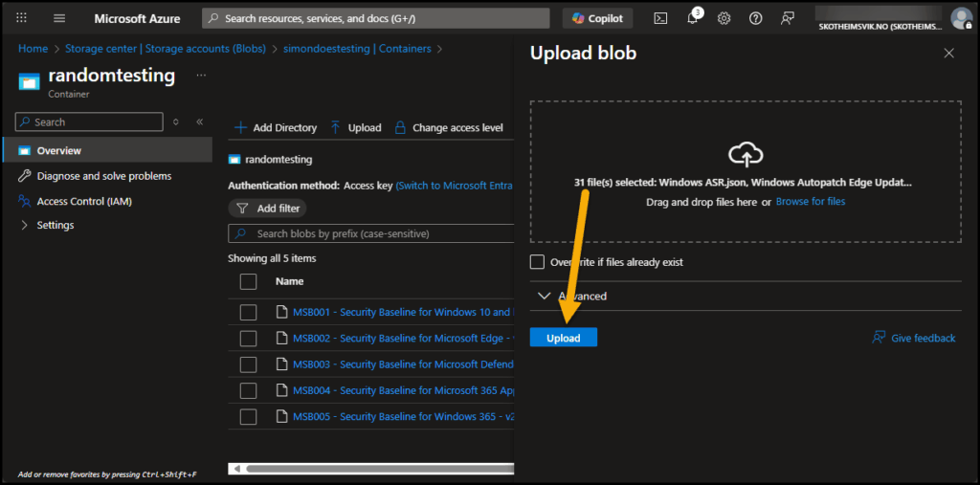Viewport: 980px width, 485px height.
Task: Check the MSB001 blob checkbox
Action: tap(248, 313)
